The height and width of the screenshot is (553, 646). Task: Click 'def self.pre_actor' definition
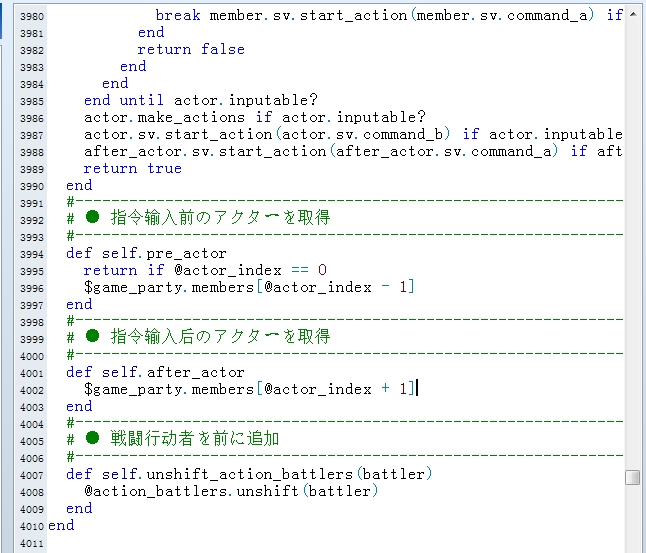click(146, 253)
